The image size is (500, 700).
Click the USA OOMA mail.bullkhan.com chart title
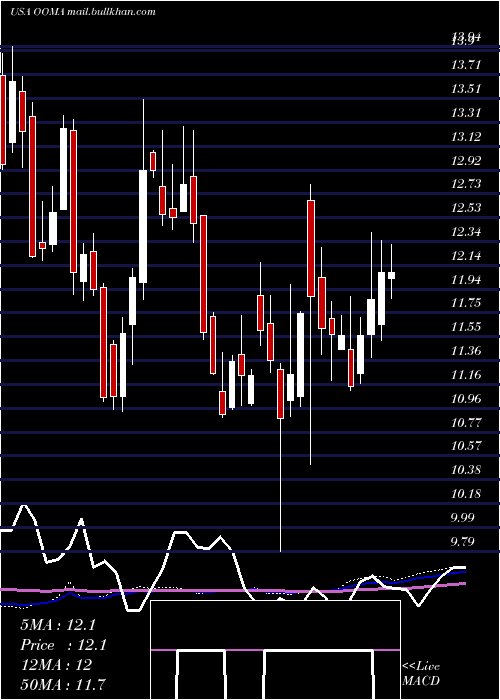coord(83,12)
